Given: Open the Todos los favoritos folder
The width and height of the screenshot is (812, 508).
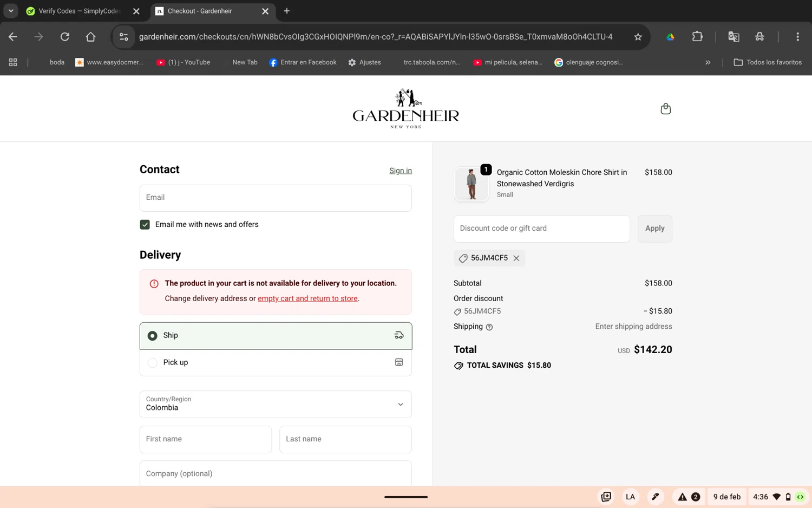Looking at the screenshot, I should coord(768,62).
